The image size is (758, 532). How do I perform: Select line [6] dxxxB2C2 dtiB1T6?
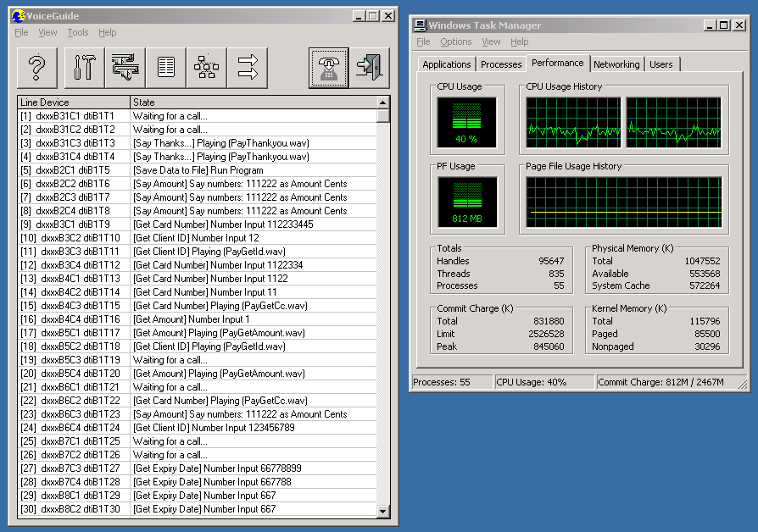coord(198,184)
